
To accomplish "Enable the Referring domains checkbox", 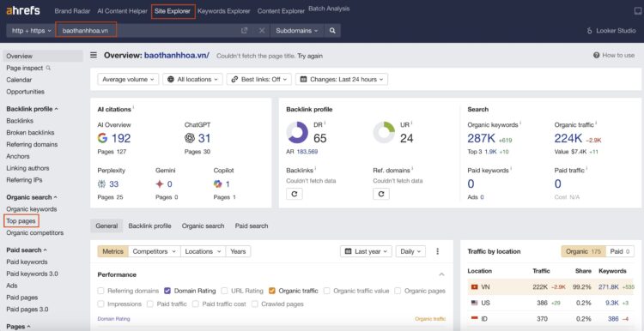I will (100, 291).
